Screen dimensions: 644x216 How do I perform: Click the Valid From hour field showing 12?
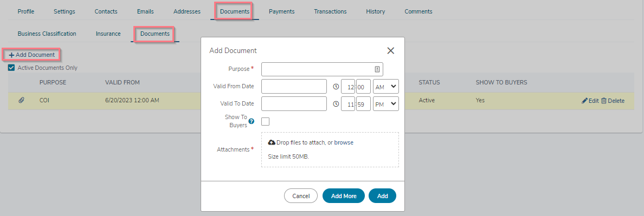click(x=348, y=87)
